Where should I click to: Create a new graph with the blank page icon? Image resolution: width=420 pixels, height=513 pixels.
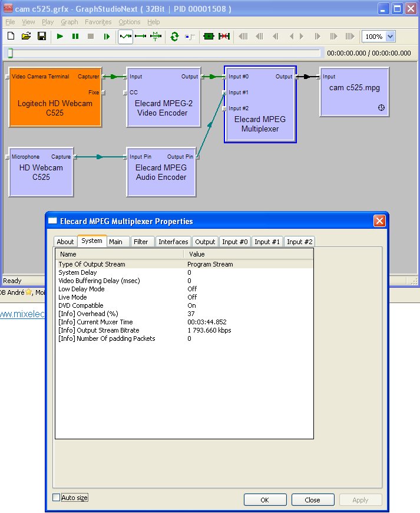point(11,36)
